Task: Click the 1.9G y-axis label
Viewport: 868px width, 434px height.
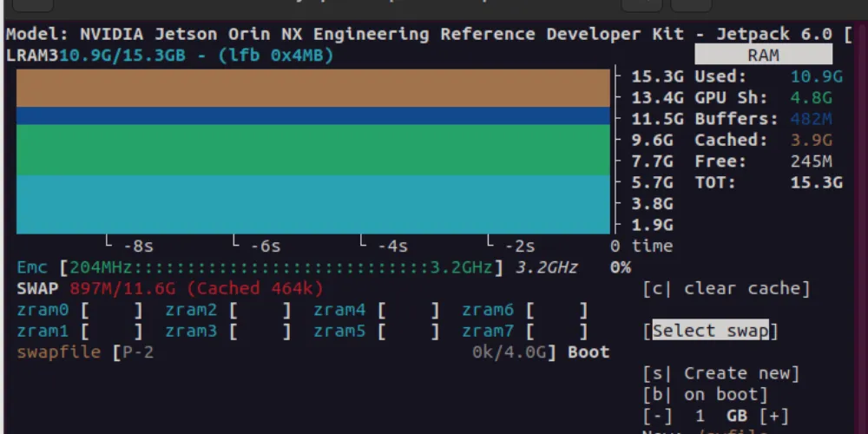Action: pos(652,226)
